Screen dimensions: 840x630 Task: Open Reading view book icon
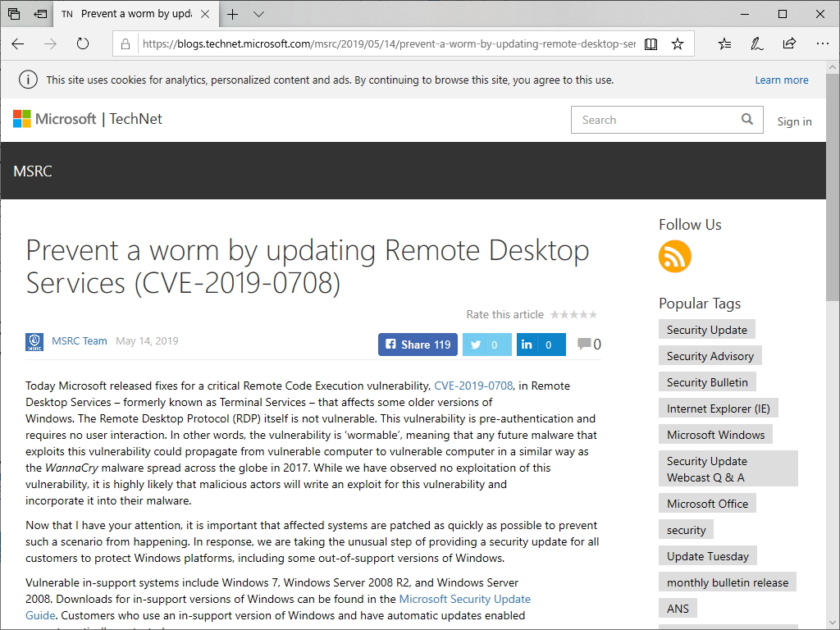tap(651, 44)
